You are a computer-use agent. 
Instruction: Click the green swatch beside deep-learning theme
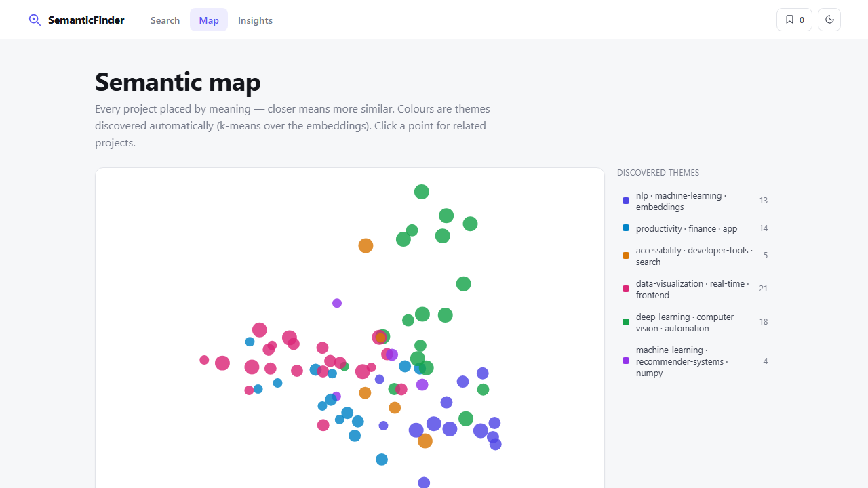coord(626,322)
